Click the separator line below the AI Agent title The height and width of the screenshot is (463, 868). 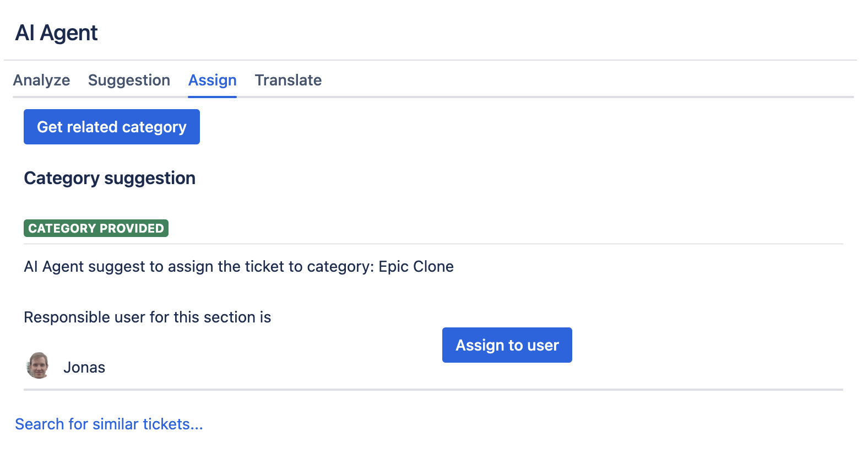tap(430, 60)
